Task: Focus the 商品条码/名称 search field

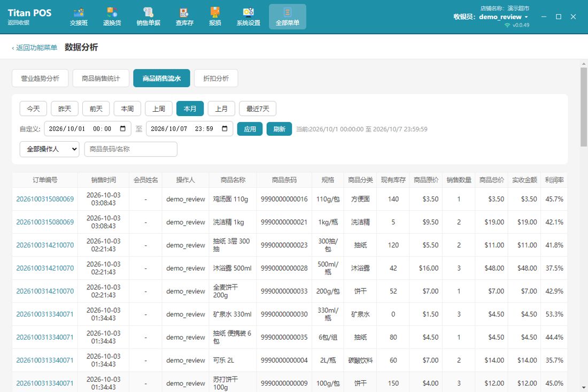Action: [131, 149]
